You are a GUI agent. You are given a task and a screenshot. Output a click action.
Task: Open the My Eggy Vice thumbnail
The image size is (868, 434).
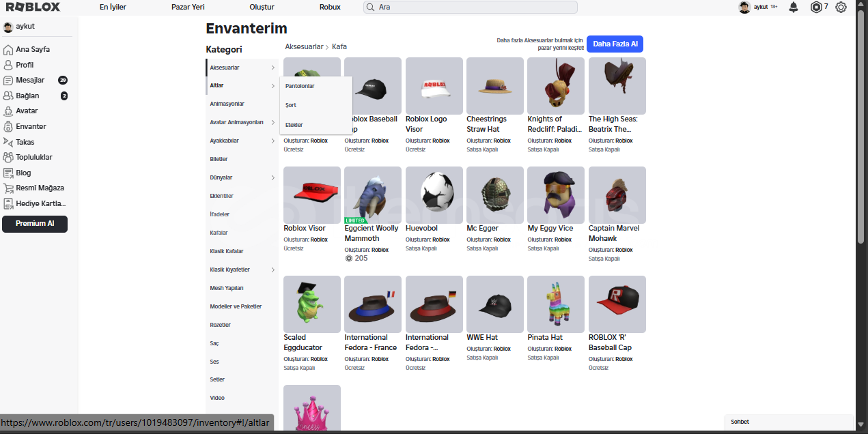pos(556,195)
